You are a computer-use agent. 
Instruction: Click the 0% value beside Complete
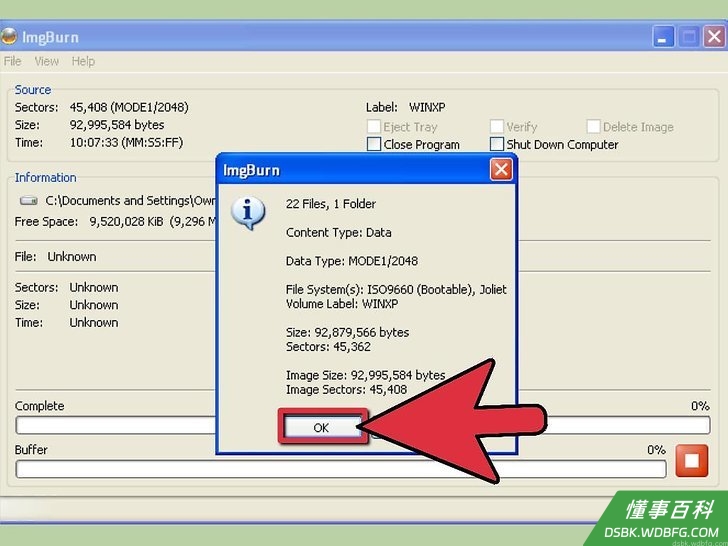pyautogui.click(x=700, y=406)
